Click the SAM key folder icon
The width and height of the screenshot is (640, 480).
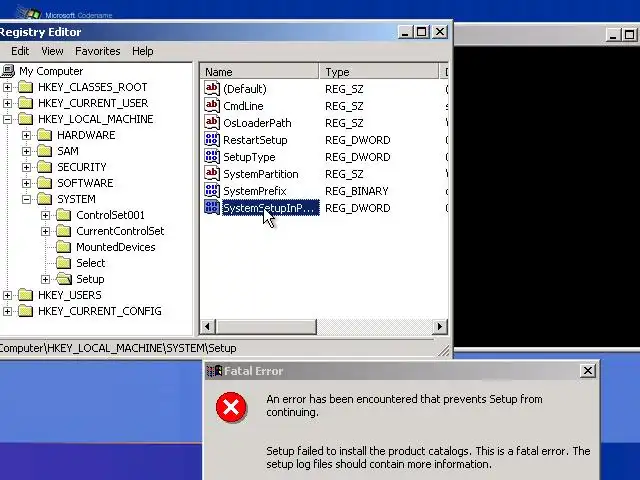[44, 151]
